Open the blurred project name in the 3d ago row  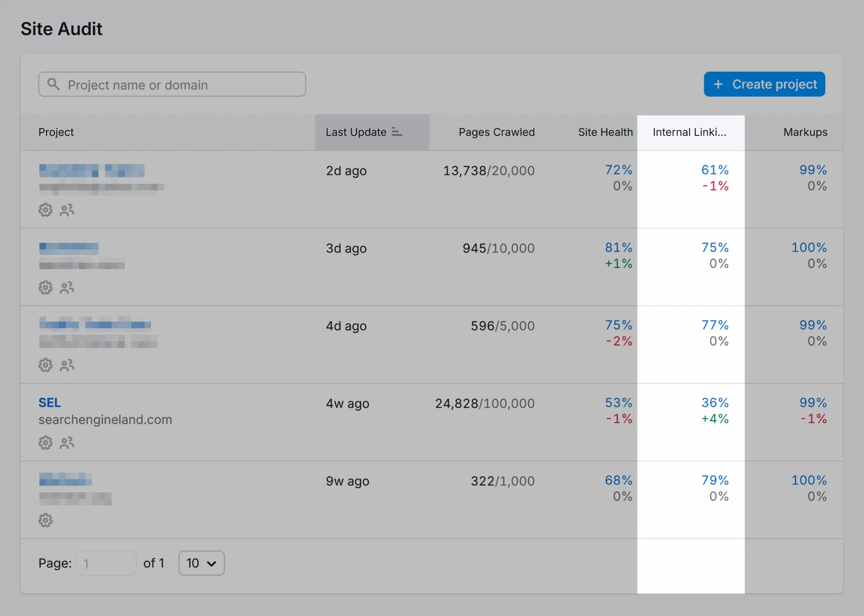[x=69, y=248]
